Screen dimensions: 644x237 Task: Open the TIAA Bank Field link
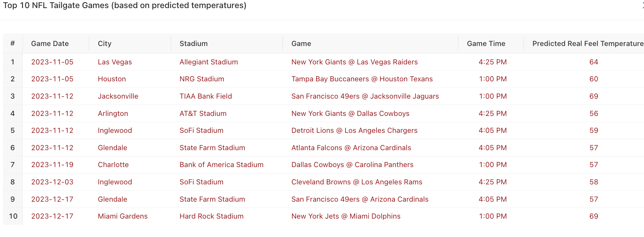click(206, 96)
